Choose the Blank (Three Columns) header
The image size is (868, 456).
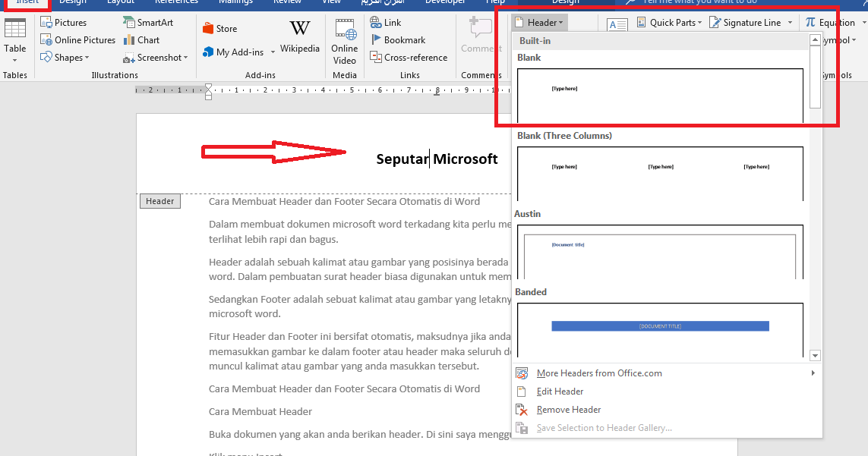coord(660,173)
